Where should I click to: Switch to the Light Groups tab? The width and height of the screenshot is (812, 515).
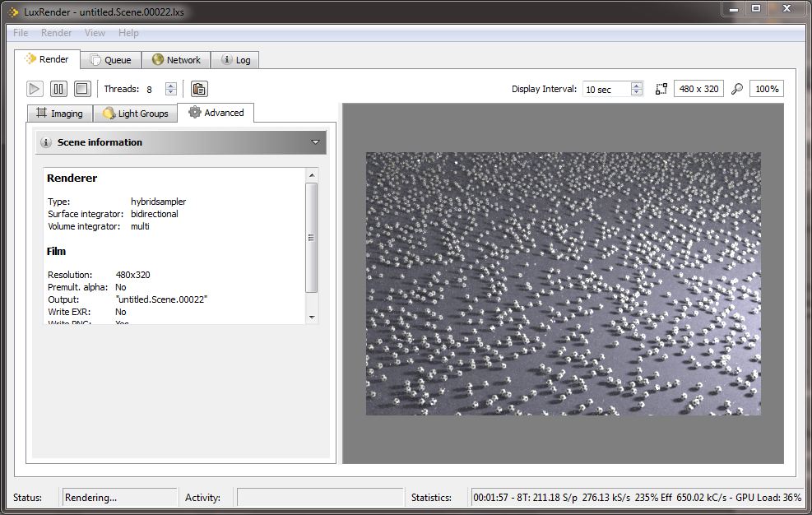pyautogui.click(x=135, y=114)
